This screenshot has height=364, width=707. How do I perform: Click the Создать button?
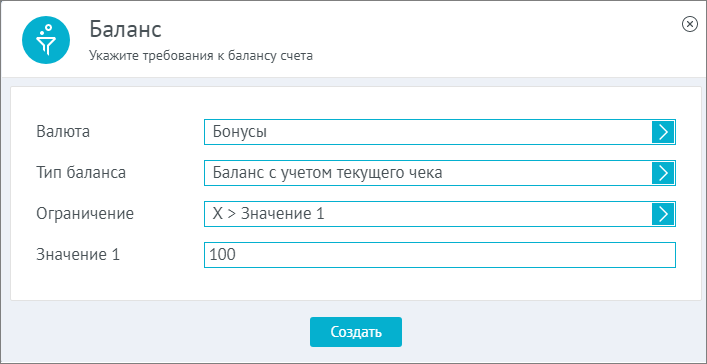[356, 332]
